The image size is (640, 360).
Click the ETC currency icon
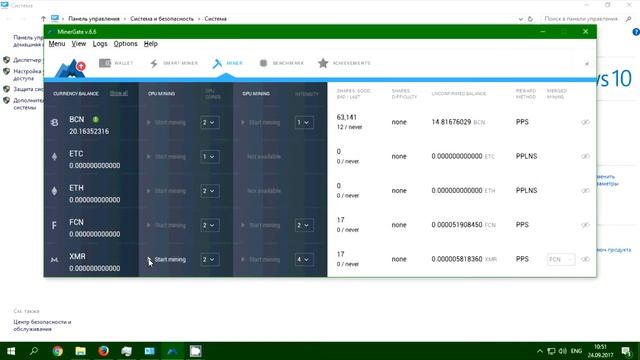tap(54, 157)
